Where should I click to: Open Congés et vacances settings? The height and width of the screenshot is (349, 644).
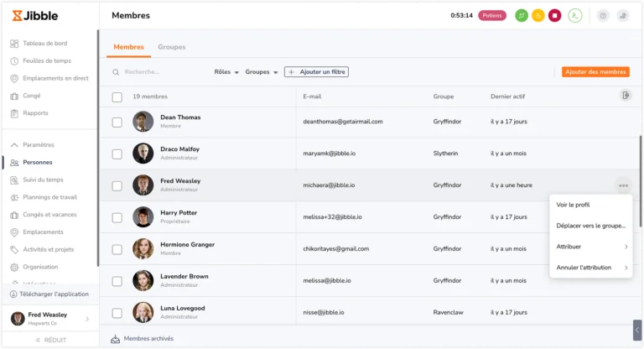click(x=49, y=215)
